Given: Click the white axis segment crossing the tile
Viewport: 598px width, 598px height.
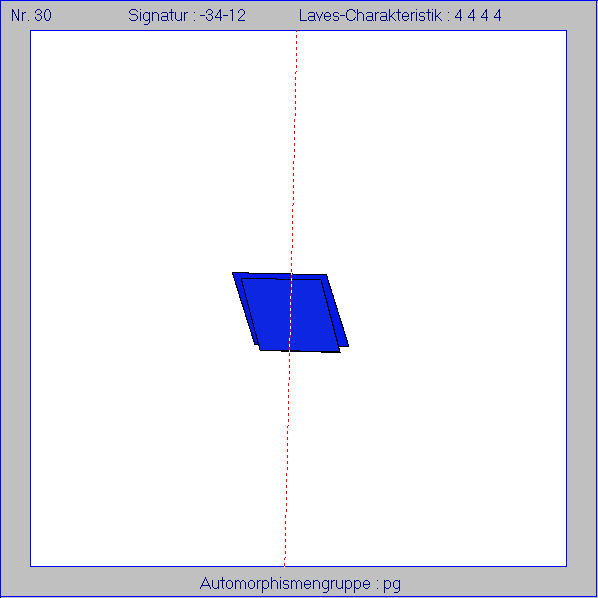Looking at the screenshot, I should pyautogui.click(x=291, y=312).
